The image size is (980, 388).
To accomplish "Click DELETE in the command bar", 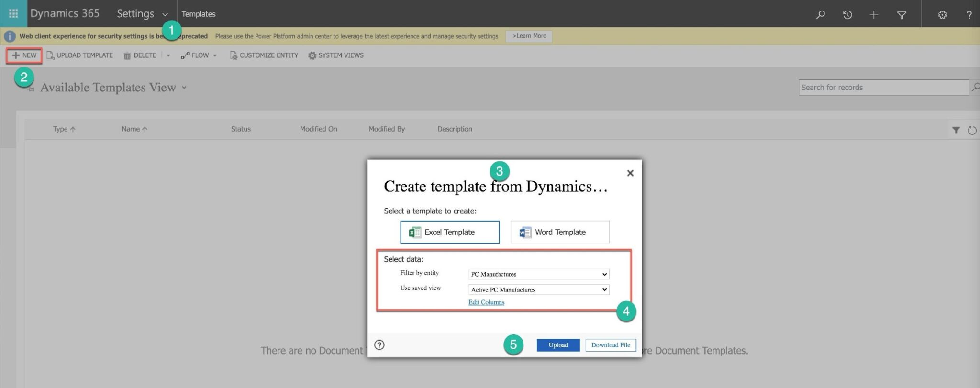I will click(x=140, y=55).
